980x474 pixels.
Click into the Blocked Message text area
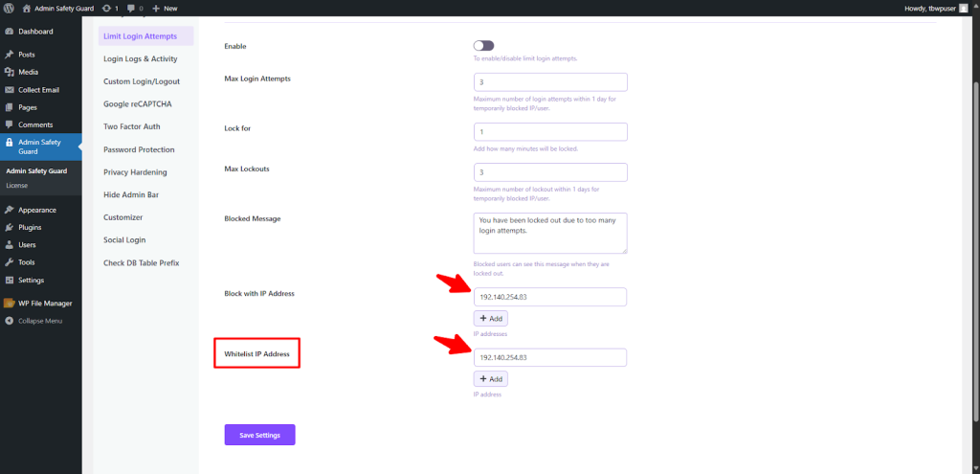(x=550, y=233)
